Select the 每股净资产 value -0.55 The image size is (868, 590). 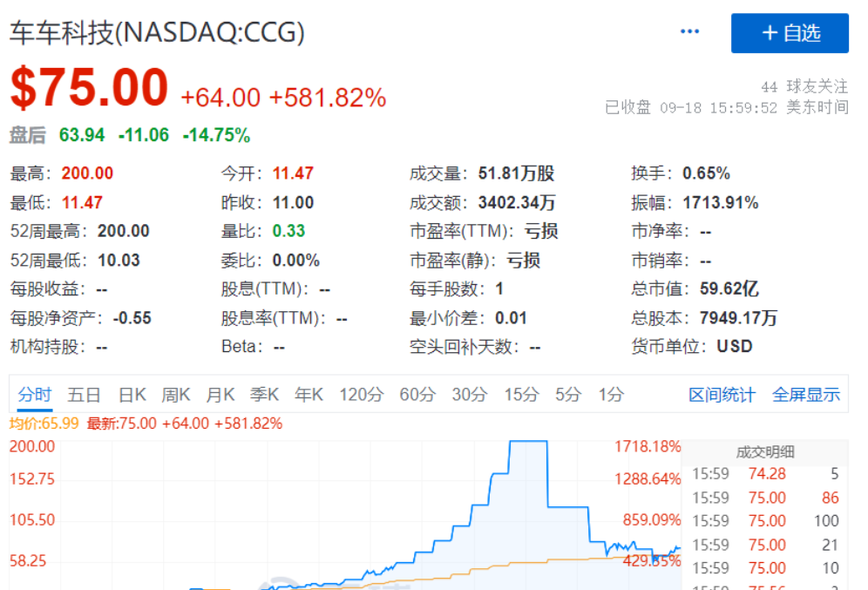[x=132, y=318]
